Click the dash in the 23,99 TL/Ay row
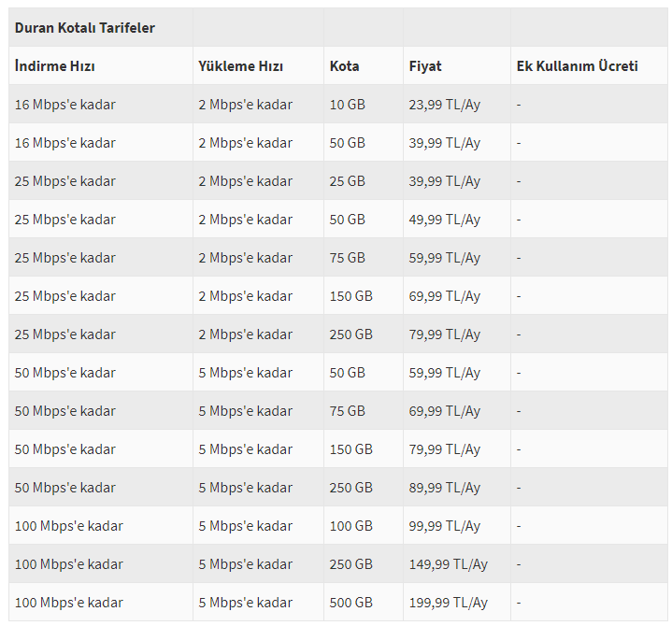 click(519, 105)
